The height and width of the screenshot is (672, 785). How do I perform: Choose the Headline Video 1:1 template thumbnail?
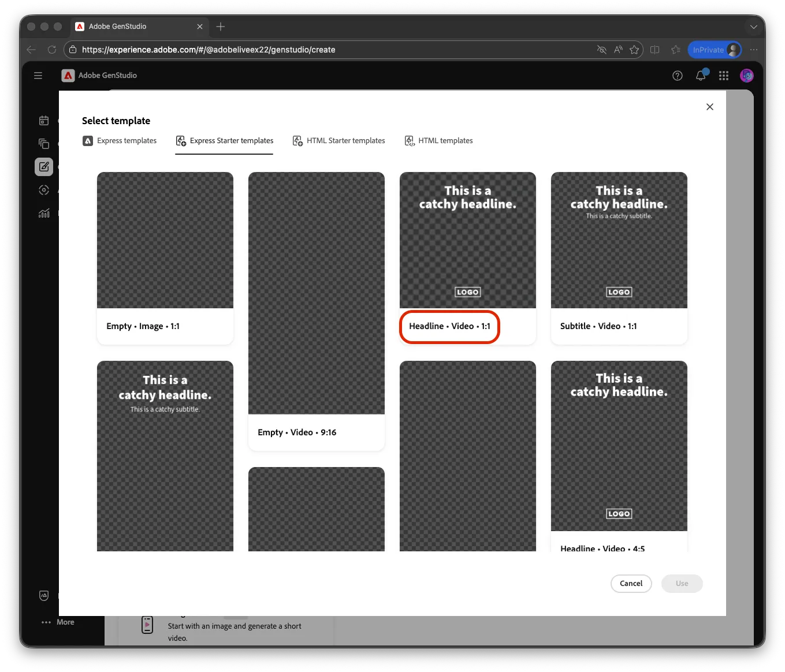468,240
